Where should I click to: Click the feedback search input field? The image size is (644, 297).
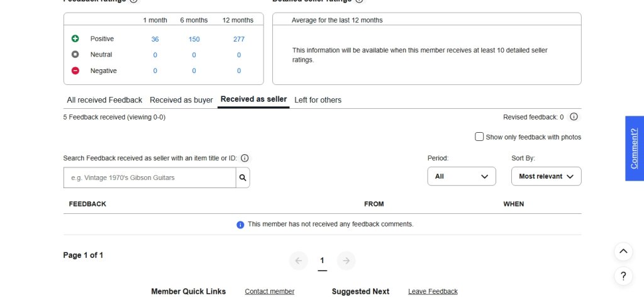[x=150, y=178]
